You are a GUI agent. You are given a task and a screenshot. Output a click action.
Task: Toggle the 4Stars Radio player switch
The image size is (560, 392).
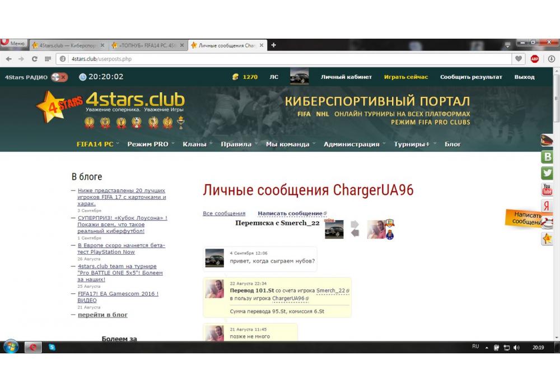[x=59, y=77]
